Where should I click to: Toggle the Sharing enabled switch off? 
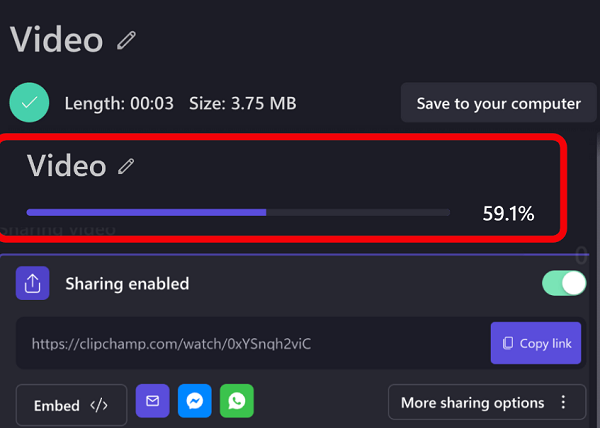[564, 283]
